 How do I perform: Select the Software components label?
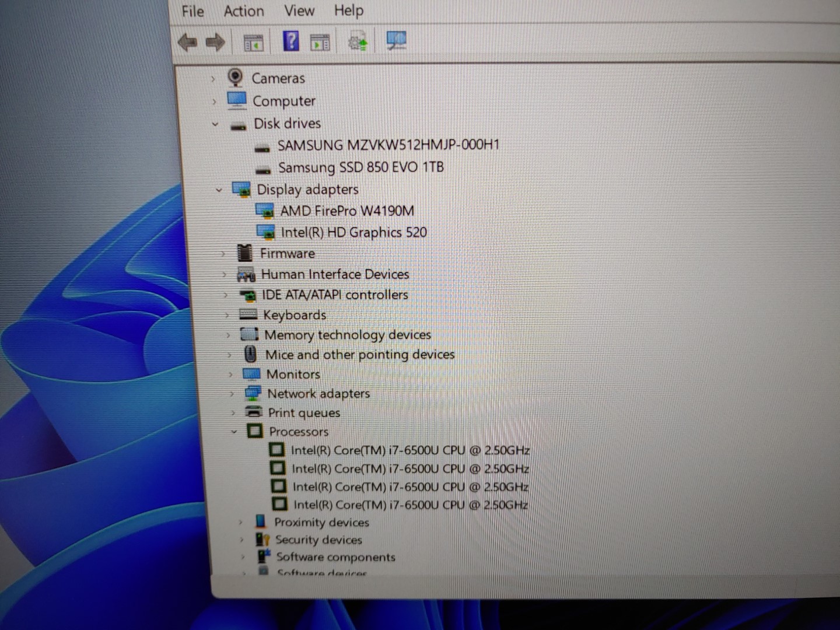tap(335, 557)
